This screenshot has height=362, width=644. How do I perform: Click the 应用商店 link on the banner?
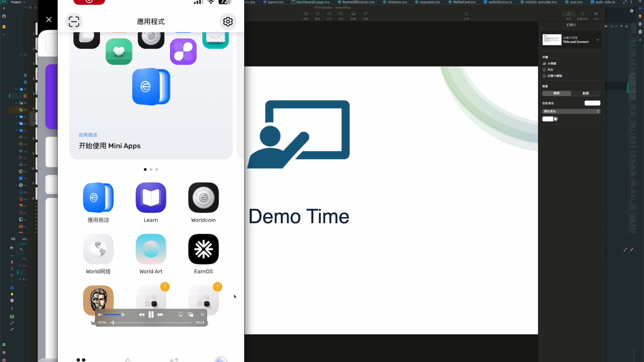click(x=88, y=135)
